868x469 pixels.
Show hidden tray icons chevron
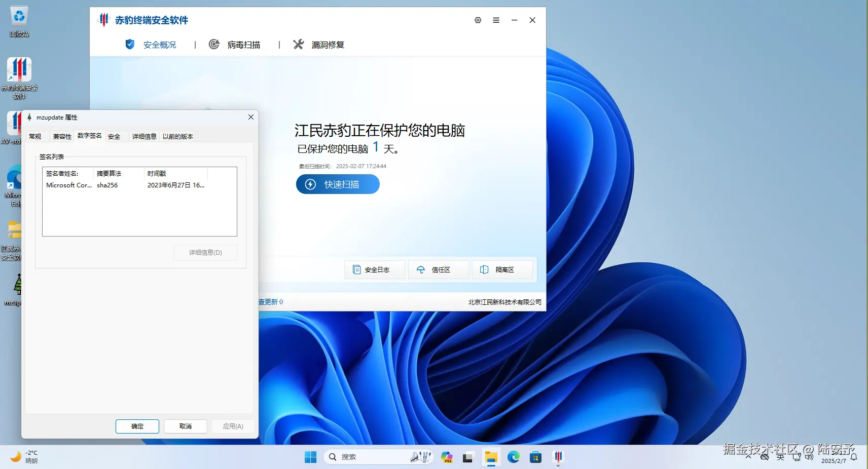[x=748, y=457]
